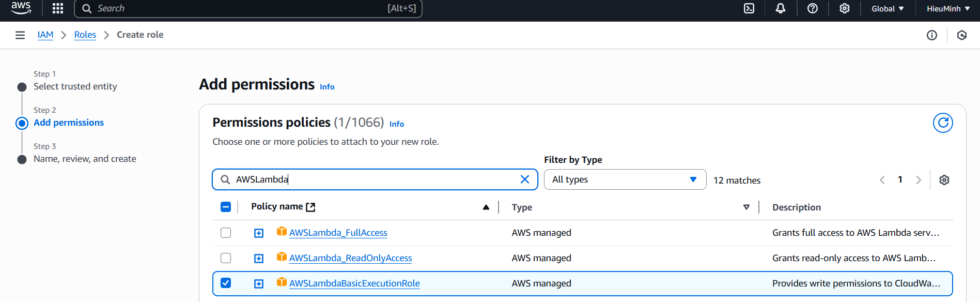980x302 pixels.
Task: Click the Policy name column header
Action: point(277,206)
